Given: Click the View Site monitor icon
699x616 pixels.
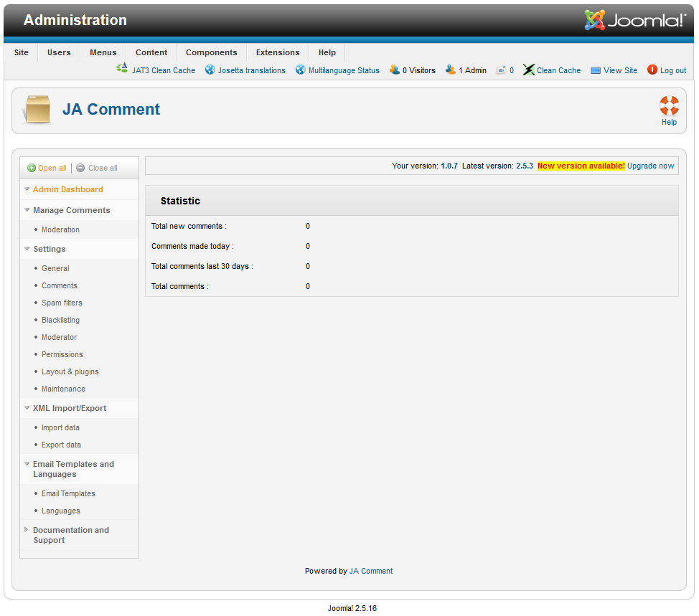Looking at the screenshot, I should click(x=594, y=70).
